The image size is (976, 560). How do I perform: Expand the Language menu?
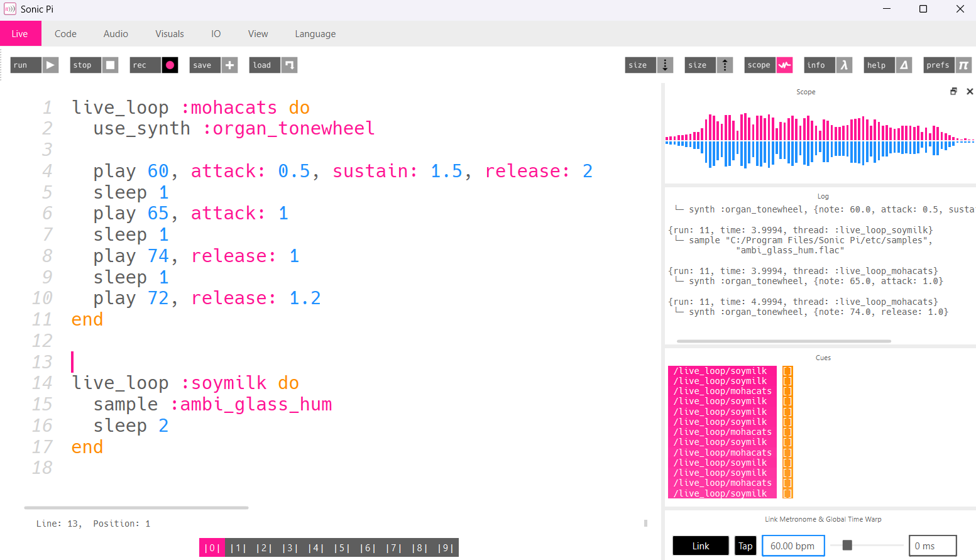315,33
